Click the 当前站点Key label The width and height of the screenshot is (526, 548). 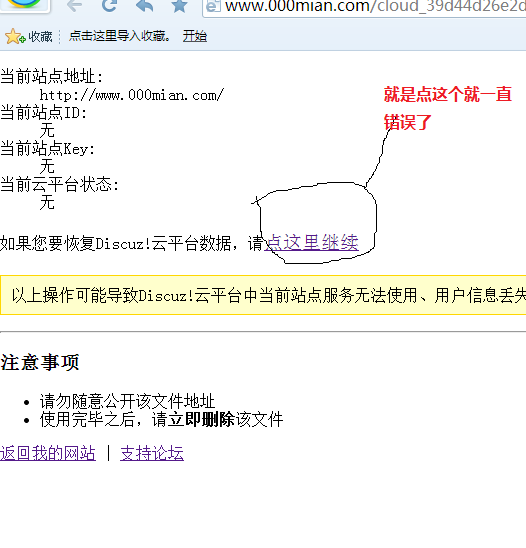click(48, 149)
